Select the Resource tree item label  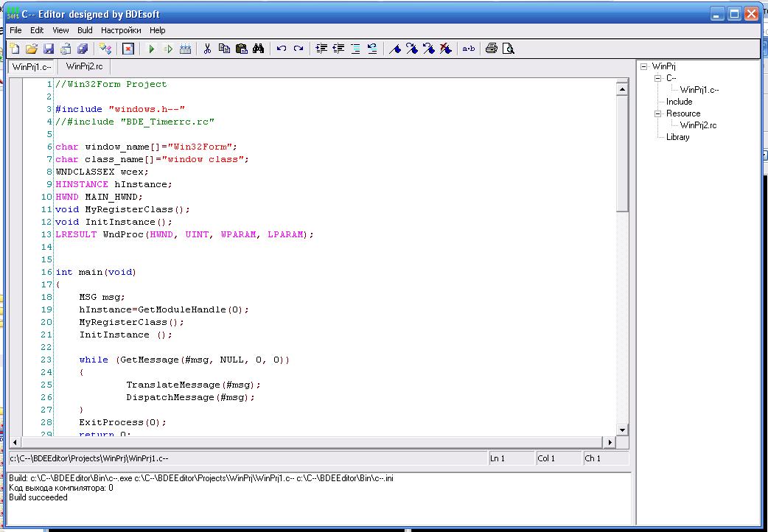(683, 113)
